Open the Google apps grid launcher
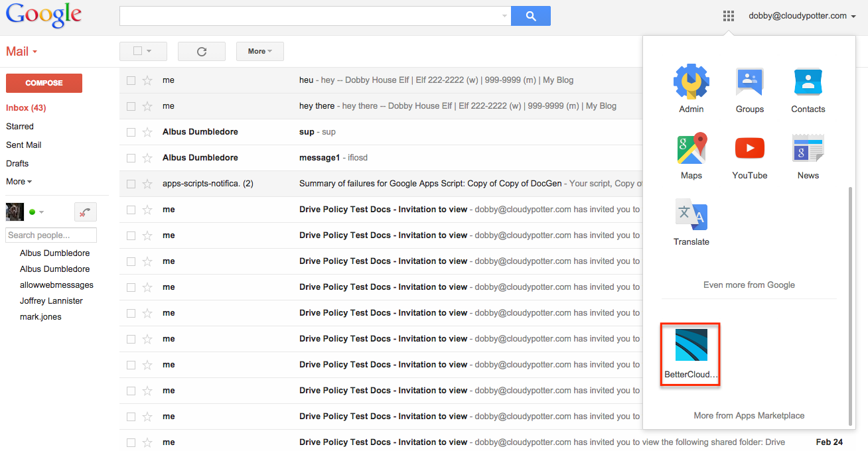The width and height of the screenshot is (868, 451). point(728,16)
